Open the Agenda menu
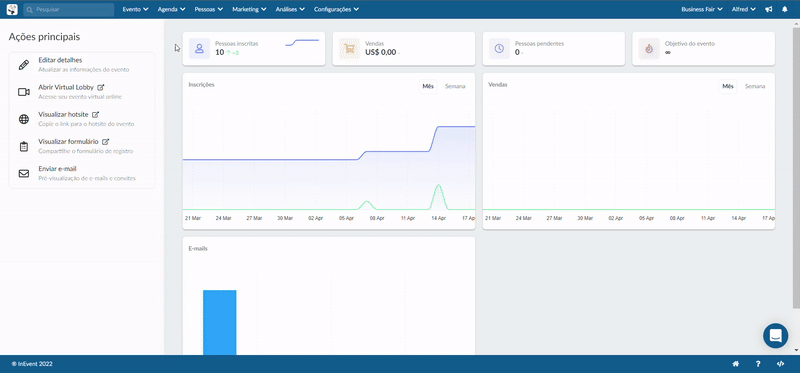This screenshot has width=800, height=373. pos(171,9)
